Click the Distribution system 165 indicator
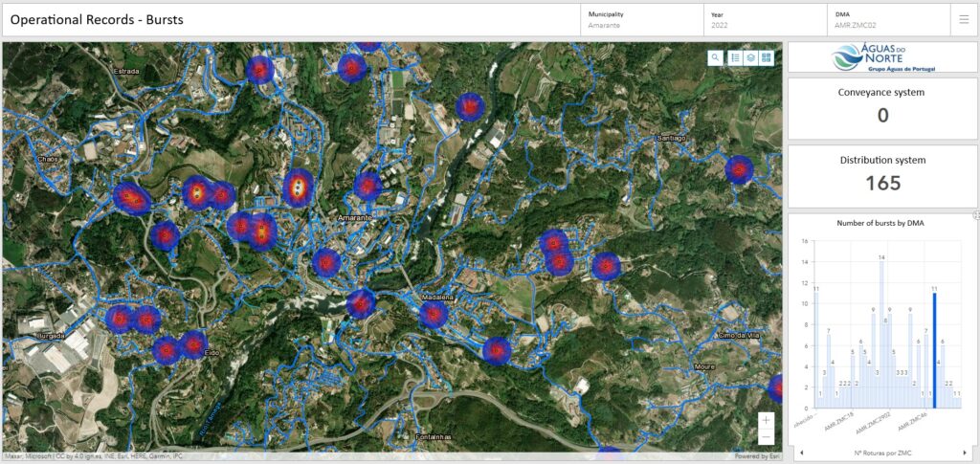980x464 pixels. (x=882, y=177)
